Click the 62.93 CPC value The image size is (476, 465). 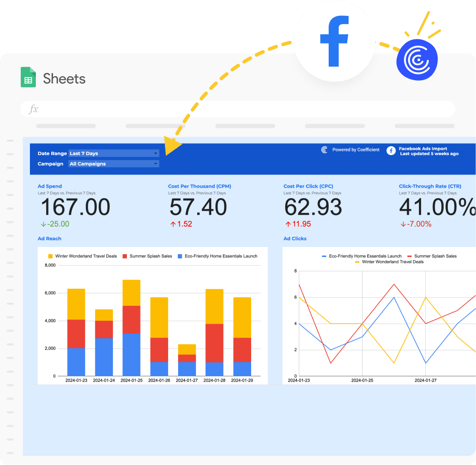pyautogui.click(x=313, y=207)
